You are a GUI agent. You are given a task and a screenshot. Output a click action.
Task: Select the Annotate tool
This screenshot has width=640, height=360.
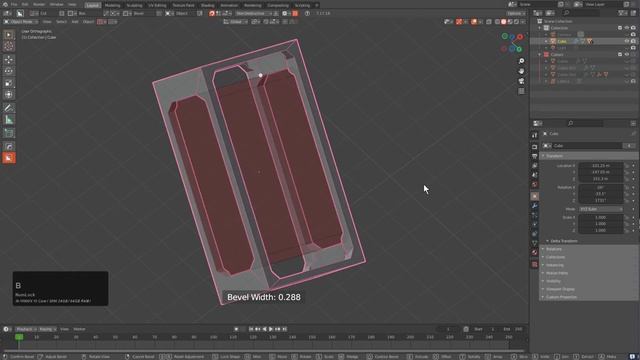(9, 108)
